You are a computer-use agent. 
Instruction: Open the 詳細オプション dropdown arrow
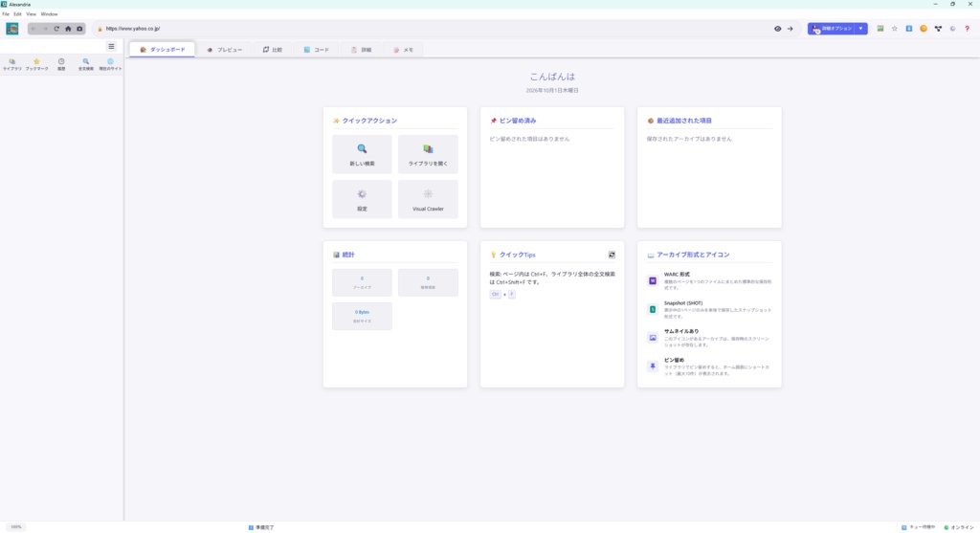click(x=860, y=29)
